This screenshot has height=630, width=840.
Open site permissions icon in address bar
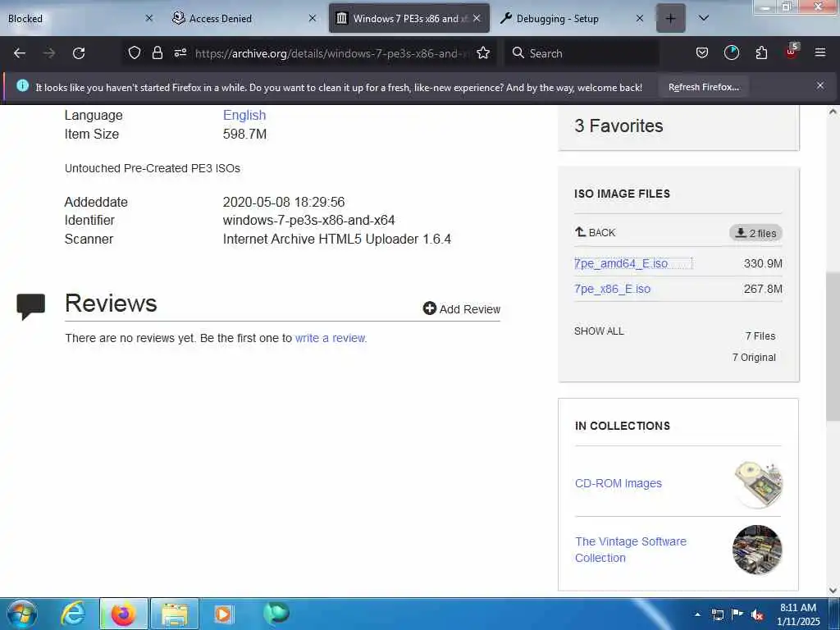point(180,53)
